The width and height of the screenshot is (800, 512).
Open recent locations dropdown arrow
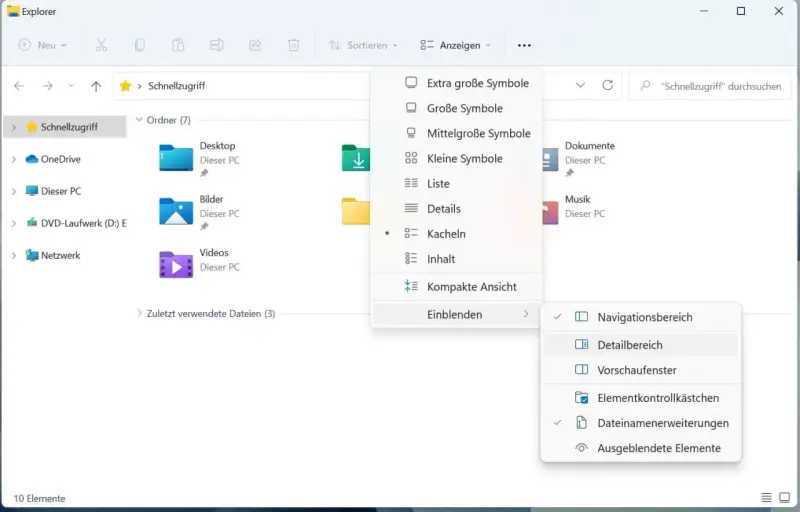[71, 86]
